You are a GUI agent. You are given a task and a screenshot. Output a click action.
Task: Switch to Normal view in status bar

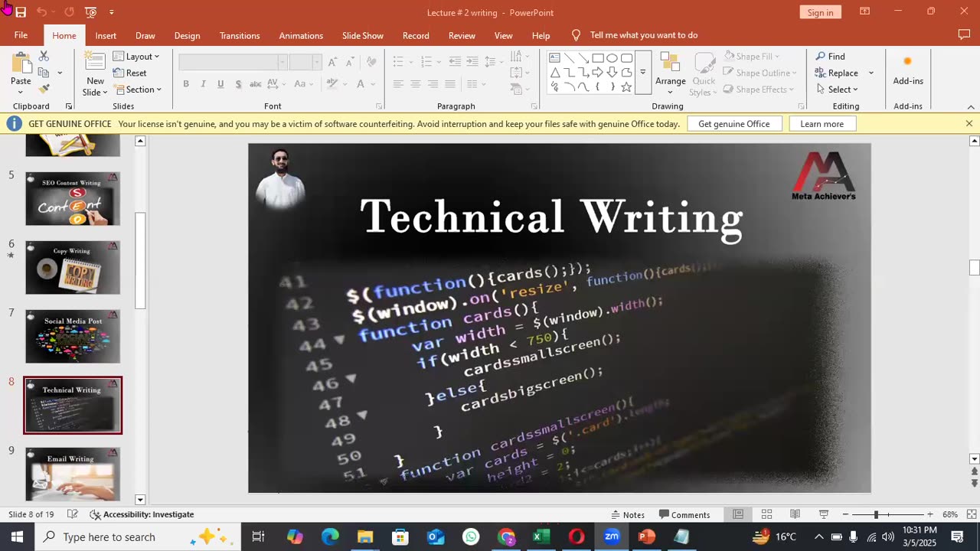click(x=738, y=514)
